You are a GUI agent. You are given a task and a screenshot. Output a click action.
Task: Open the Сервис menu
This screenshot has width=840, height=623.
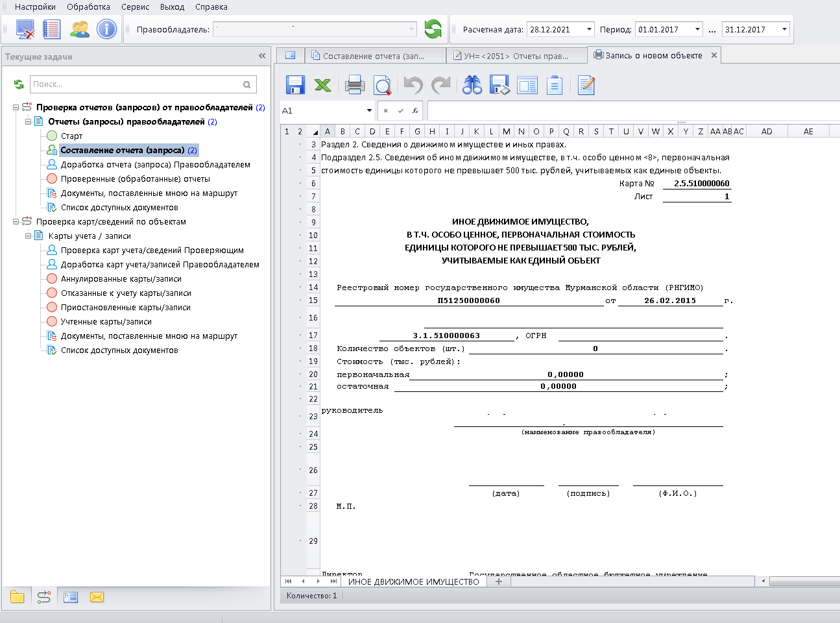(135, 6)
